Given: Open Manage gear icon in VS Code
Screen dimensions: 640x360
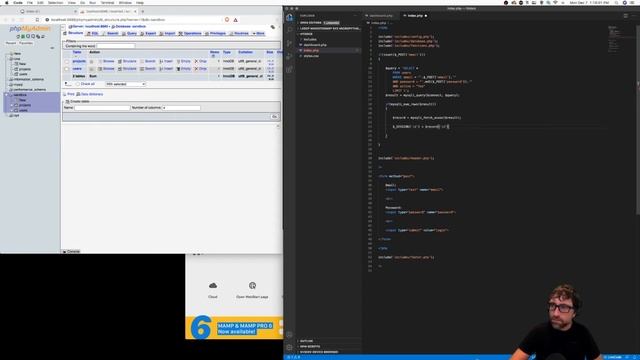Looking at the screenshot, I should (x=289, y=347).
